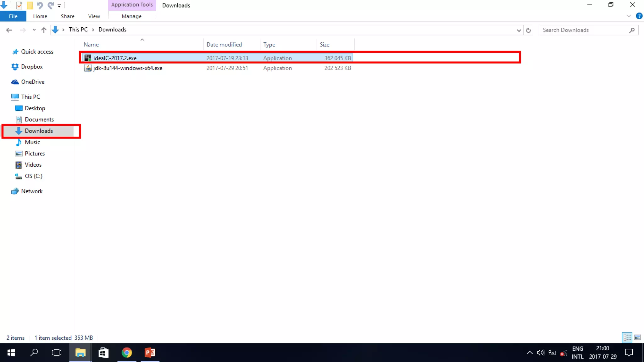Open Google Chrome from the taskbar
644x362 pixels.
click(x=127, y=353)
